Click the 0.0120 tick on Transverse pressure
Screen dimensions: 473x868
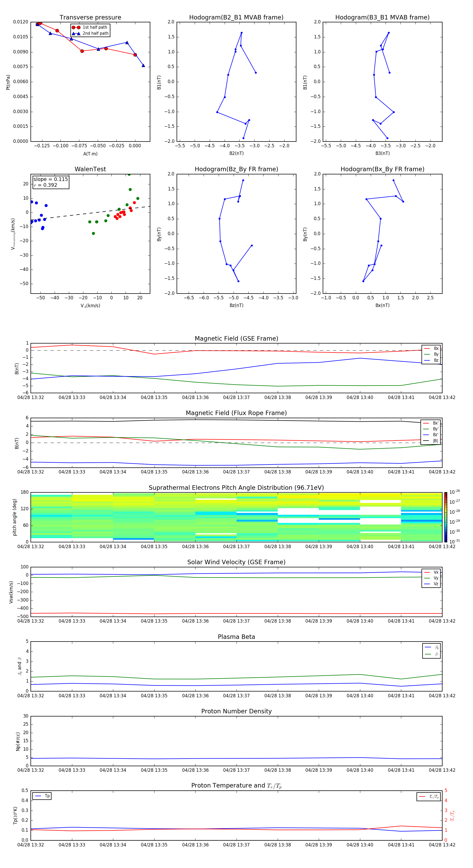point(20,22)
